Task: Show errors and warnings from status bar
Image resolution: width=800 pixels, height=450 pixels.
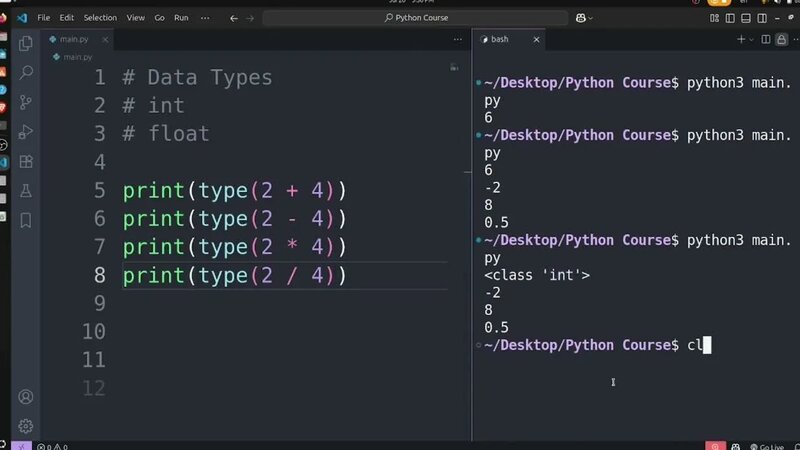Action: coord(53,446)
